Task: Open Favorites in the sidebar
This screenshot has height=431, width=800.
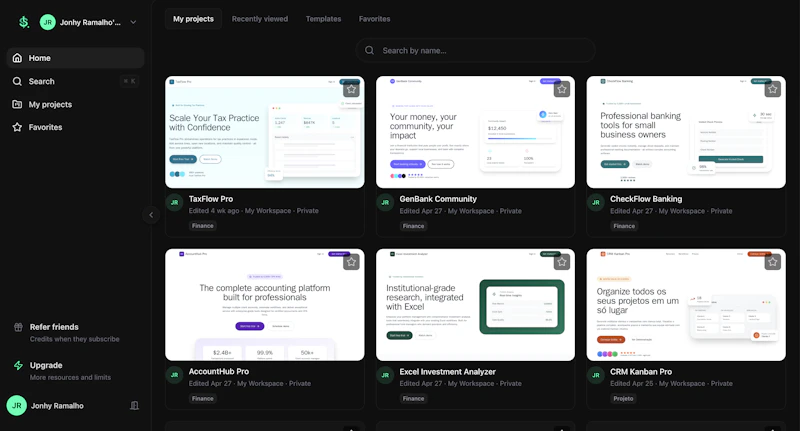Action: pyautogui.click(x=76, y=127)
